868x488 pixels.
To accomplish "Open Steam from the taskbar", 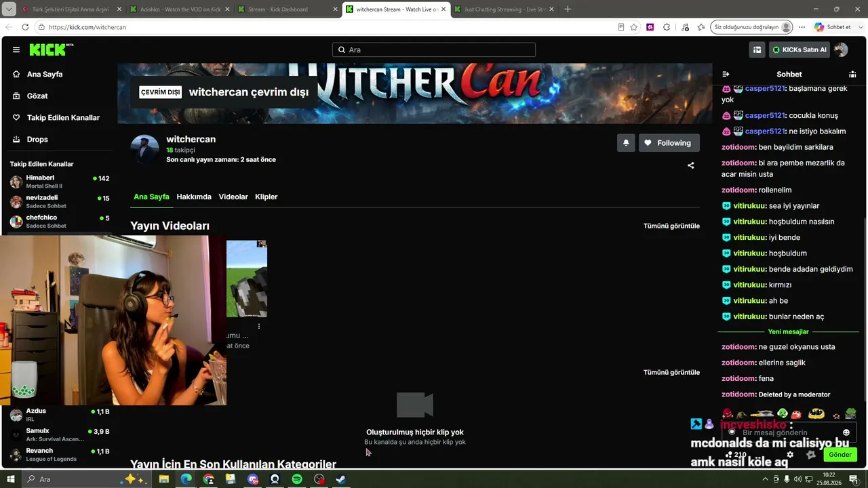I will coord(341,479).
